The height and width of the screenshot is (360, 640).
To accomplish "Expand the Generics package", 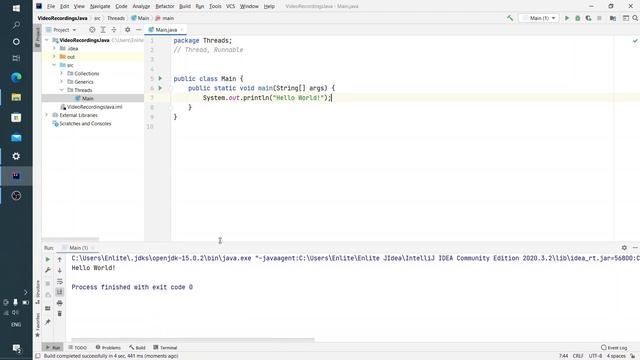I will pyautogui.click(x=62, y=82).
